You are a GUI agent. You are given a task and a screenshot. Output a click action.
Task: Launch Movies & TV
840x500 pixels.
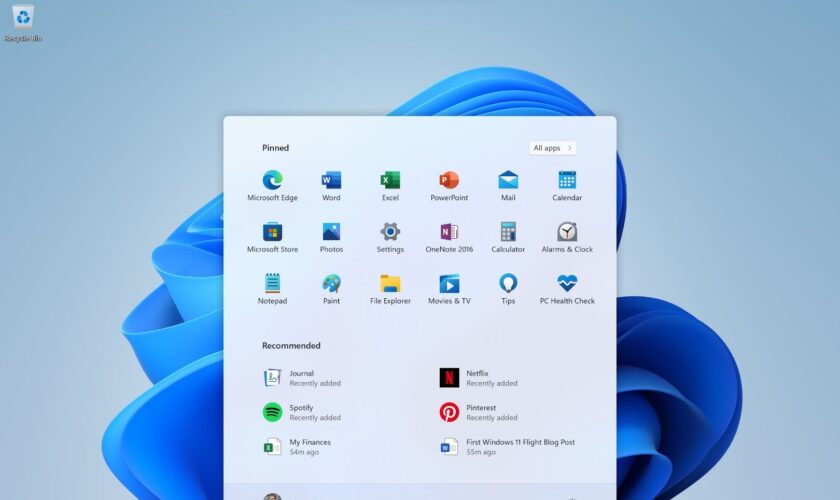click(x=449, y=288)
